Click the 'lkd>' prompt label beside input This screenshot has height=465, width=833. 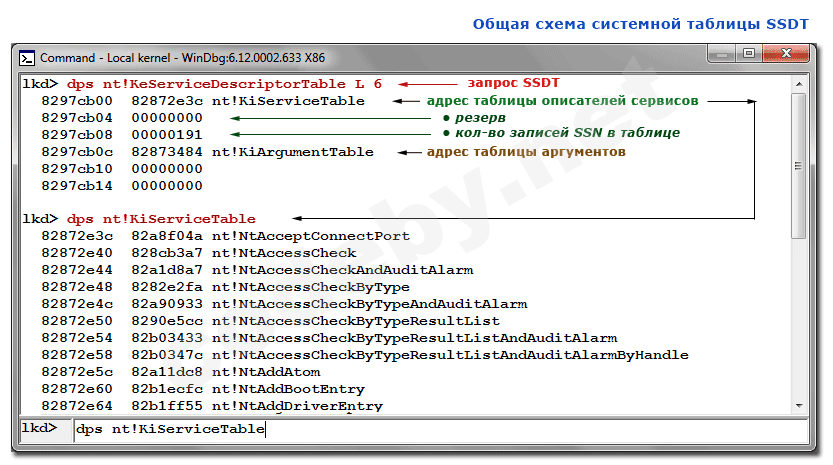pyautogui.click(x=39, y=428)
